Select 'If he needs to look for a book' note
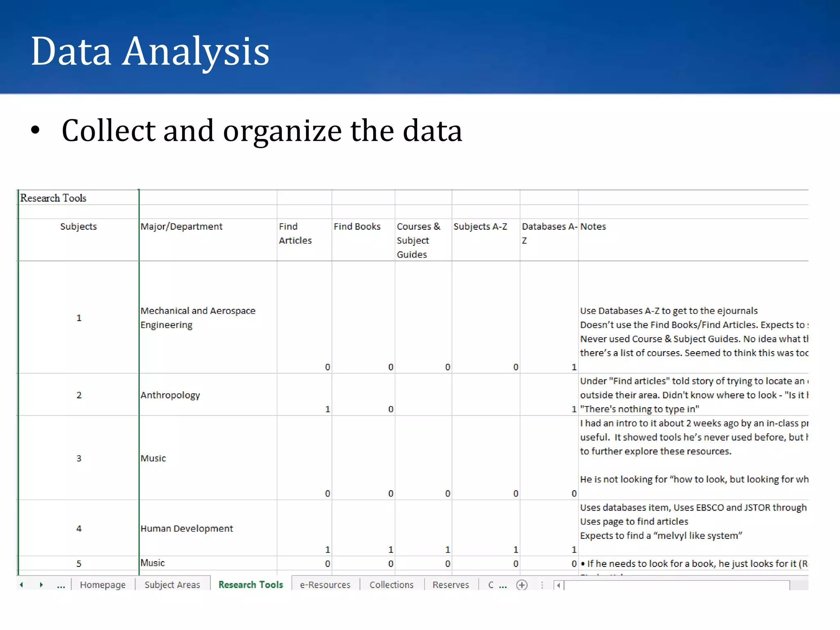 693,563
